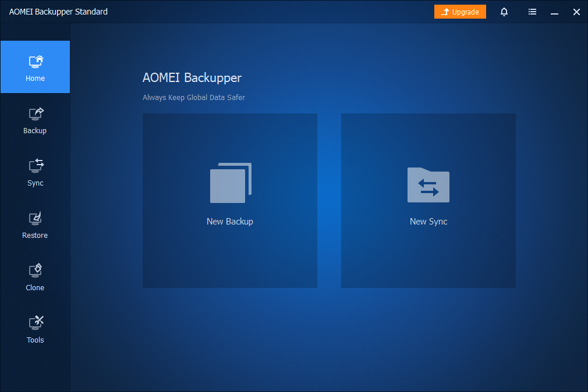Click the AOMEI Backupper heading text

click(x=192, y=77)
